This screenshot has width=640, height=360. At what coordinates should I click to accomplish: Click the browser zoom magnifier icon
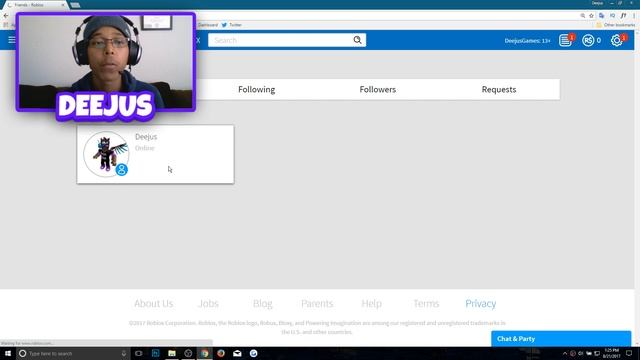(x=582, y=16)
